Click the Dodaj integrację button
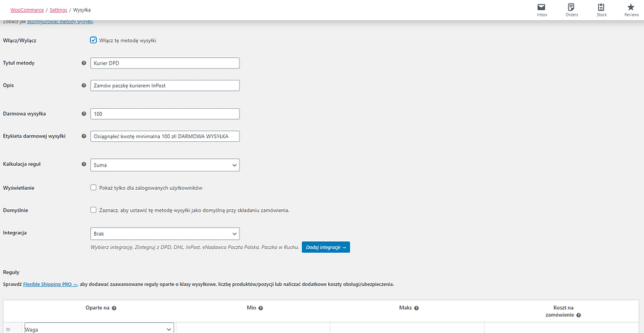Image resolution: width=644 pixels, height=333 pixels. click(325, 248)
